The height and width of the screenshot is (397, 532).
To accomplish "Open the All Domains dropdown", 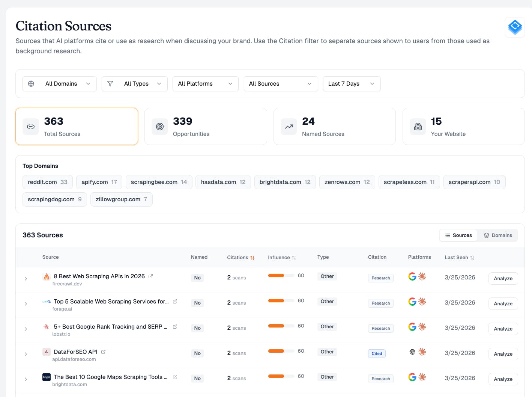I will 60,84.
